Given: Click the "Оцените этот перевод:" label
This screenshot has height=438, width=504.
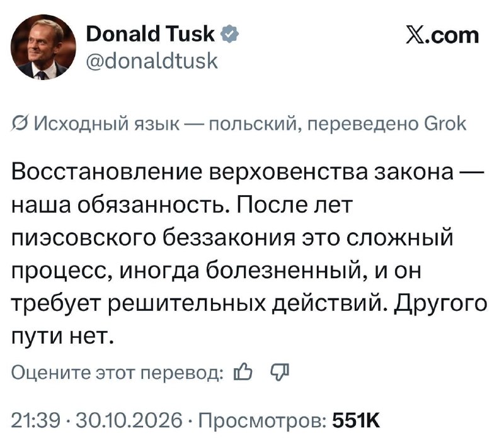Looking at the screenshot, I should click(x=118, y=373).
